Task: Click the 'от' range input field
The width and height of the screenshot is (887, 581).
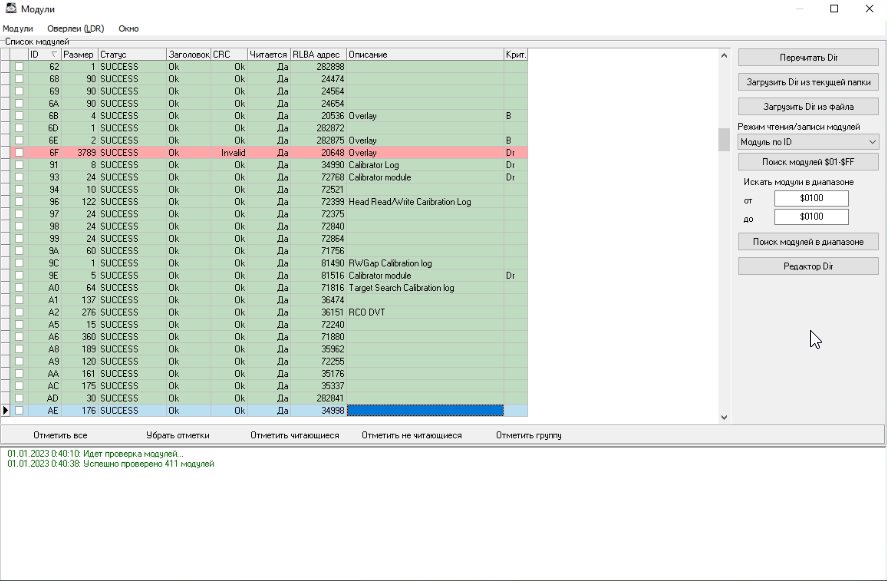Action: pyautogui.click(x=811, y=198)
